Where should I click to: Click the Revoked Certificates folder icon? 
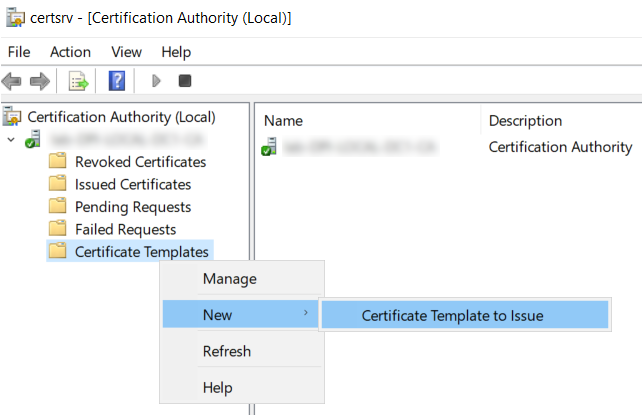click(57, 161)
